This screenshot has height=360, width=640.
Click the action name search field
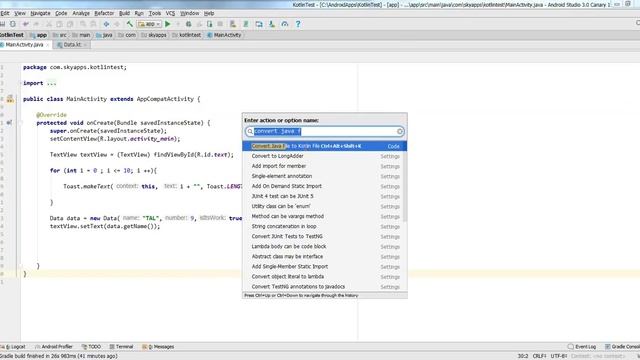324,131
